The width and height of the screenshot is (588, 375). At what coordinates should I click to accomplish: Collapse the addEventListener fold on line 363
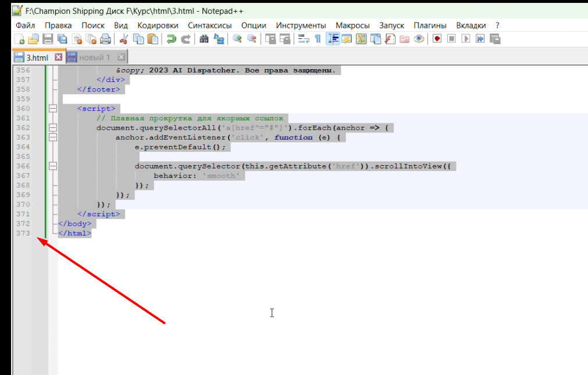[53, 137]
